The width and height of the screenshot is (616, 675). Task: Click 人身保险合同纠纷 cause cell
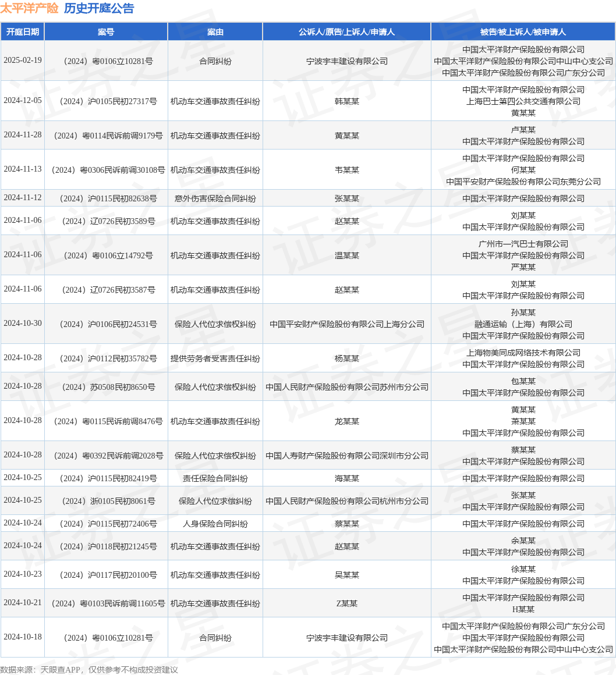pos(215,524)
